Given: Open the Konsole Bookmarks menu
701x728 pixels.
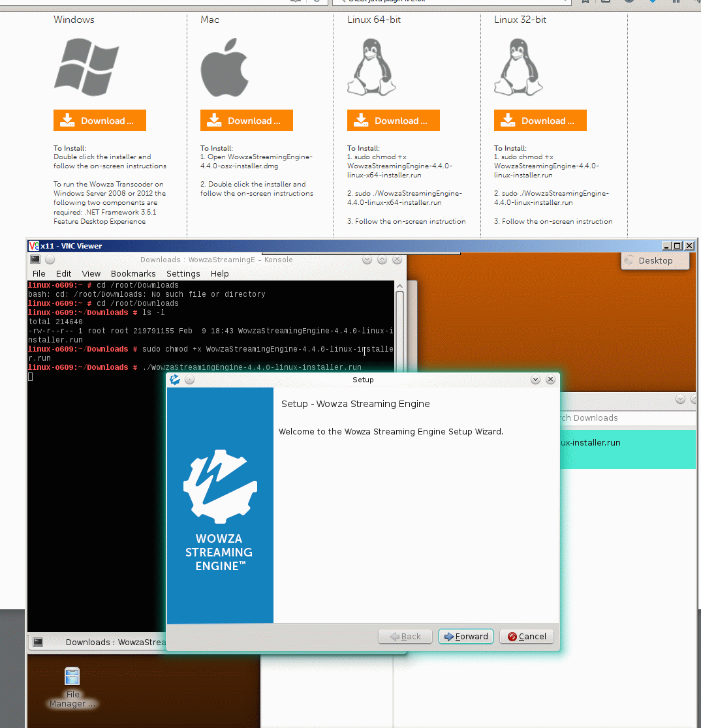Looking at the screenshot, I should 133,274.
